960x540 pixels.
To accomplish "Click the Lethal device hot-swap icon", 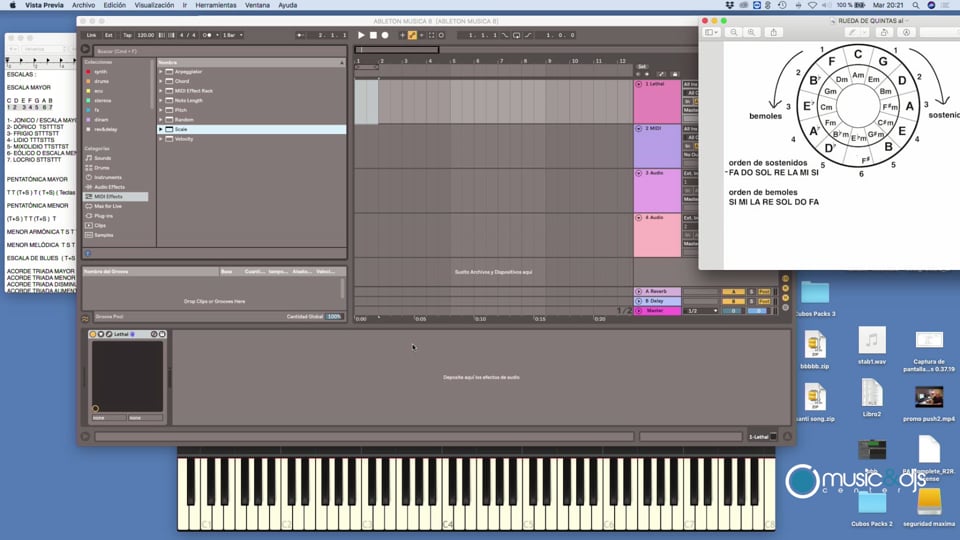I will [x=154, y=334].
